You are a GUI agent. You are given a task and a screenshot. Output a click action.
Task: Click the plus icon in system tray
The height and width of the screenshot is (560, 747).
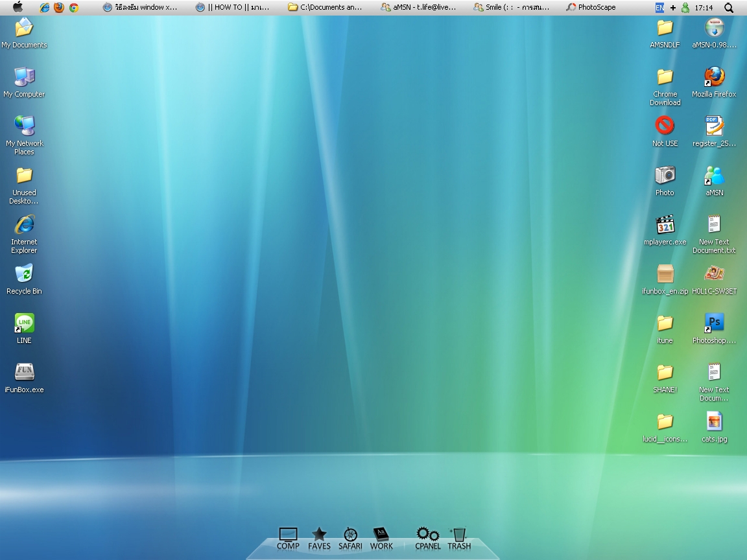tap(672, 8)
